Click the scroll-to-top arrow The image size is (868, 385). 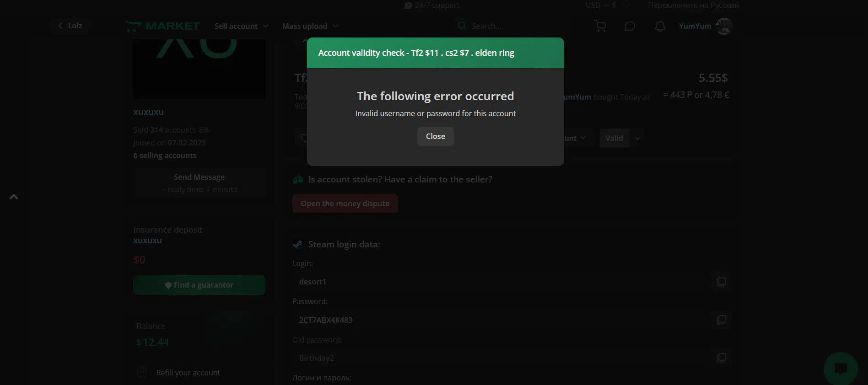pos(14,197)
